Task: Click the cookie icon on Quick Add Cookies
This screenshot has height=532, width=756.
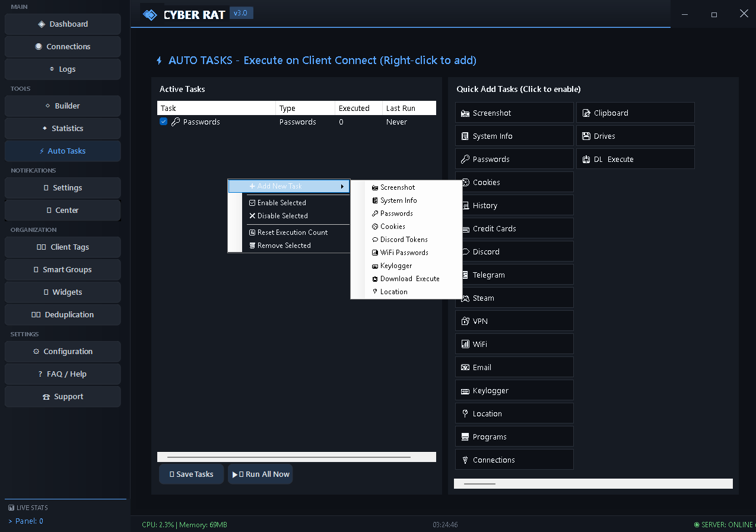Action: point(465,183)
